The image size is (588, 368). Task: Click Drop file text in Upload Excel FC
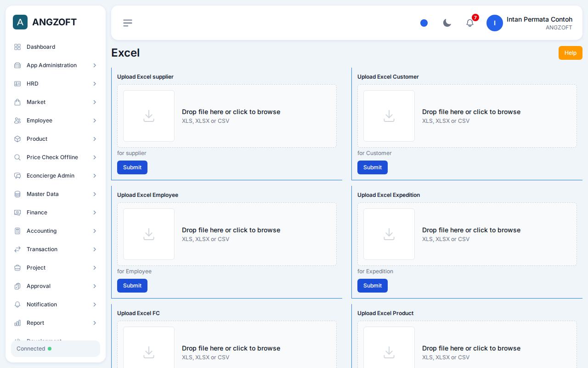231,348
